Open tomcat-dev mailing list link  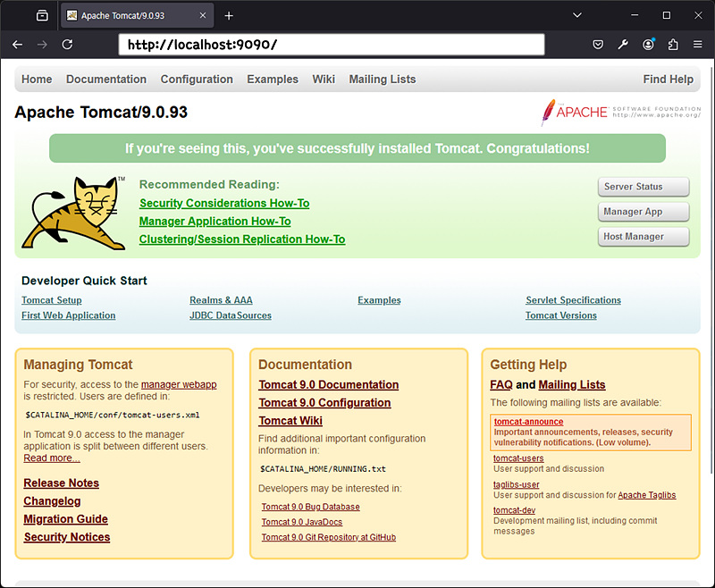pos(515,510)
